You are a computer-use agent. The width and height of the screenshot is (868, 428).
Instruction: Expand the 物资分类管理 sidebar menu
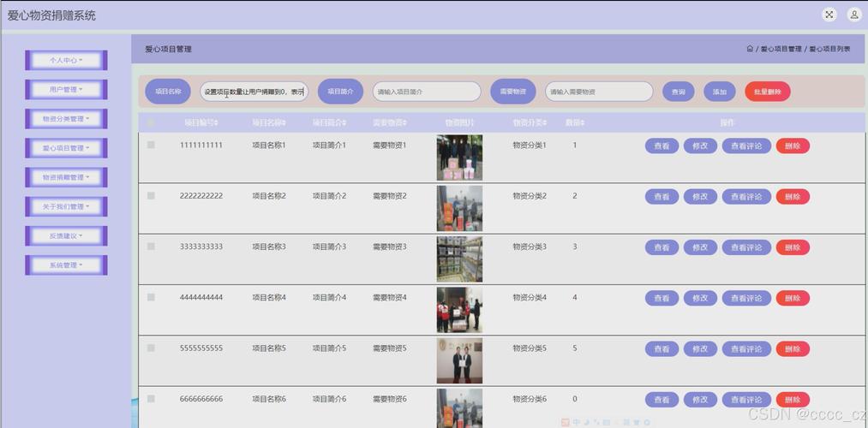66,119
